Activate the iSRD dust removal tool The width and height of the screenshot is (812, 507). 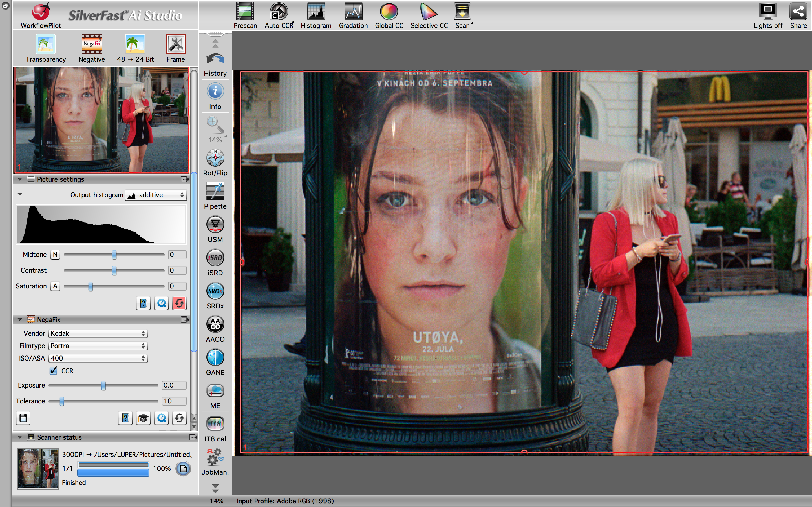pyautogui.click(x=215, y=258)
